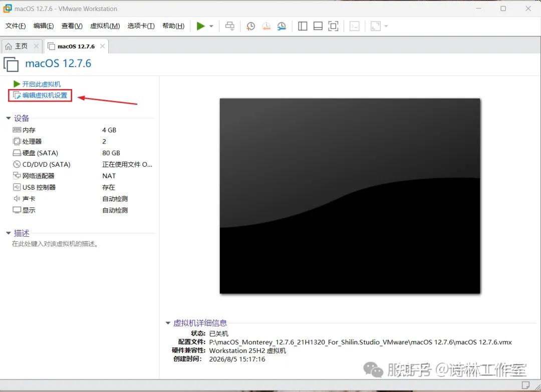Open the 选项卡(T) menu
The image size is (541, 392).
pyautogui.click(x=141, y=26)
